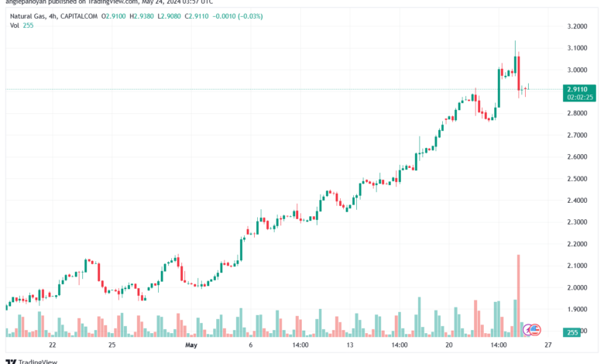Click the green 255 volume label
Viewport: 604px width, 364px height.
pyautogui.click(x=572, y=332)
